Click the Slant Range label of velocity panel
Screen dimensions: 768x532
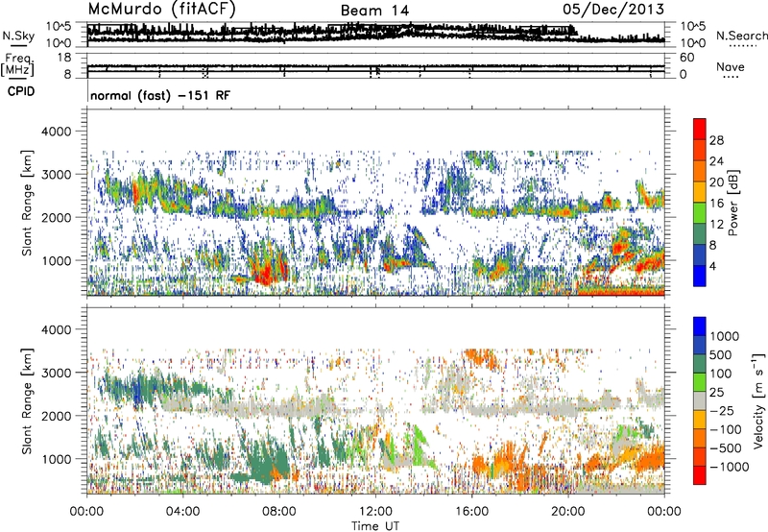27,400
